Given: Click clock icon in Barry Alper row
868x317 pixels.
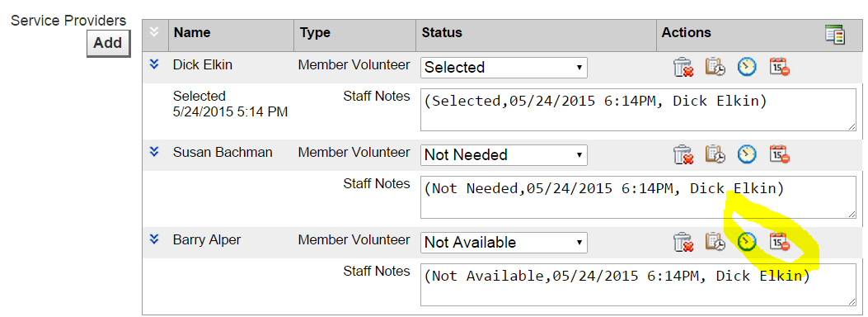Looking at the screenshot, I should 747,242.
